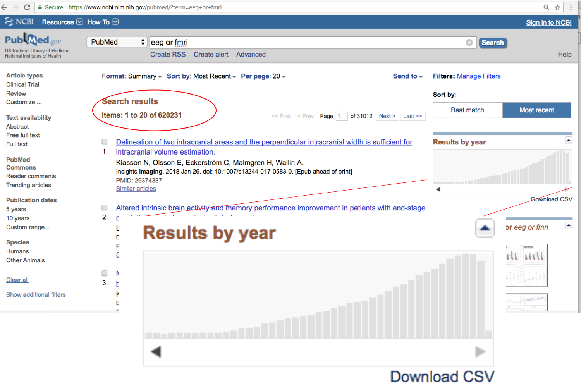Filter species to Other Animals
The height and width of the screenshot is (392, 581).
tap(26, 260)
